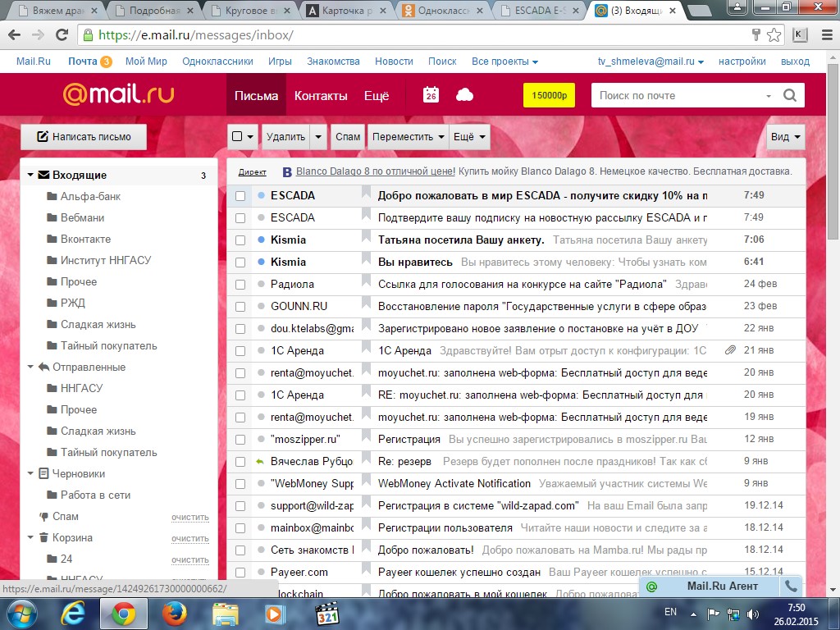Click the attachment paperclip on 1С Аренда message
Viewport: 840px width, 630px height.
729,350
